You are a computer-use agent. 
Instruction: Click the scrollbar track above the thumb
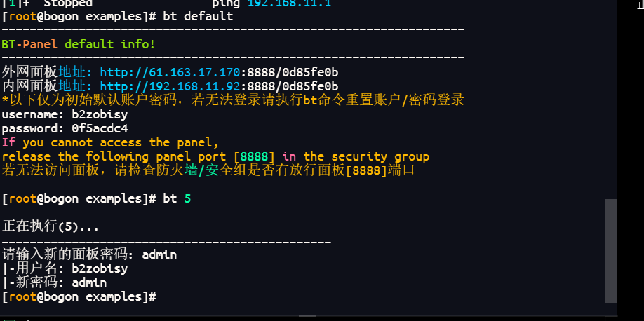pos(611,105)
